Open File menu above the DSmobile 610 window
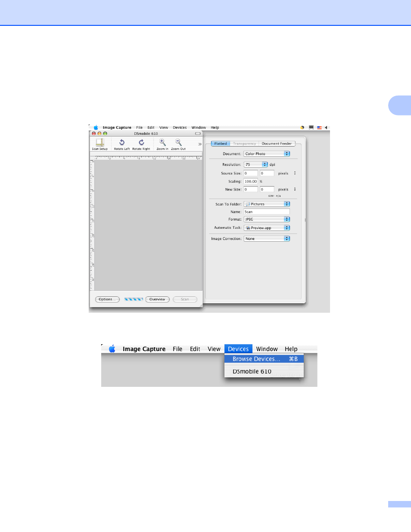This screenshot has height=532, width=411. point(139,128)
